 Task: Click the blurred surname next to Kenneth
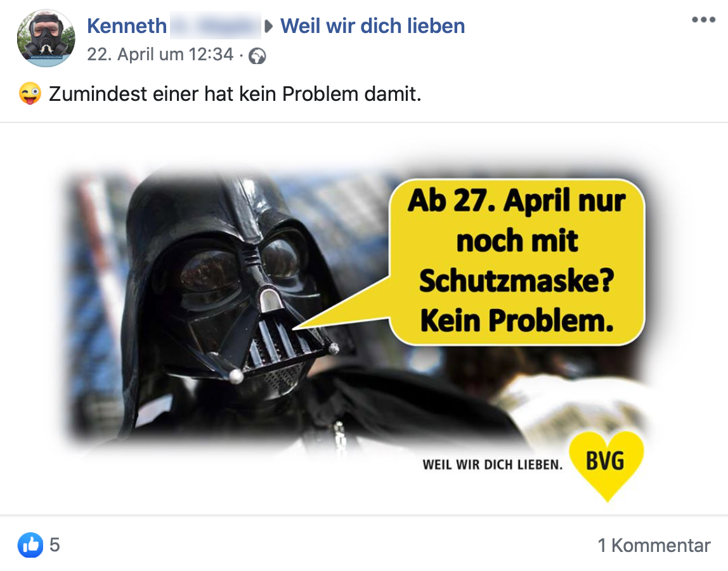(216, 26)
